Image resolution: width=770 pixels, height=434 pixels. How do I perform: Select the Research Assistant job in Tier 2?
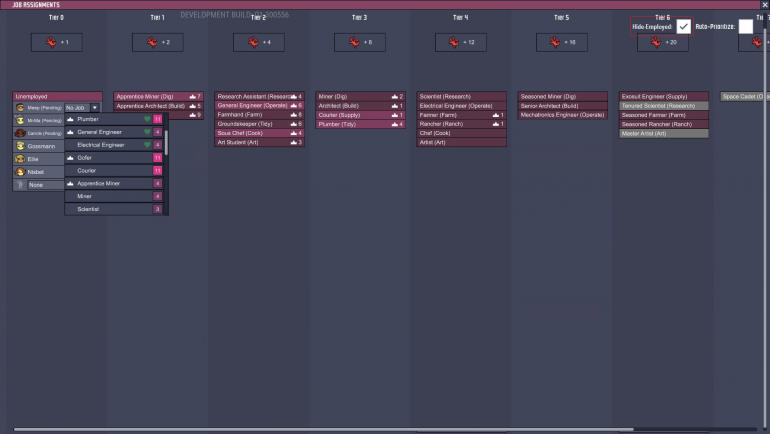click(x=254, y=97)
